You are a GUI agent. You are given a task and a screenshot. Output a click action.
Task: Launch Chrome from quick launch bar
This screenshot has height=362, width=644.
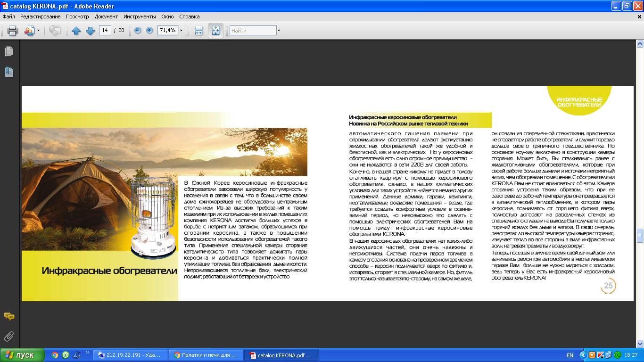point(55,355)
